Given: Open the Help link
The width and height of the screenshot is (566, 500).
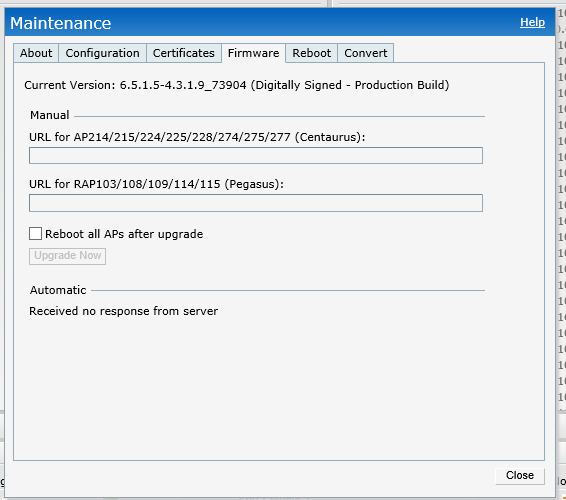Looking at the screenshot, I should coord(532,22).
